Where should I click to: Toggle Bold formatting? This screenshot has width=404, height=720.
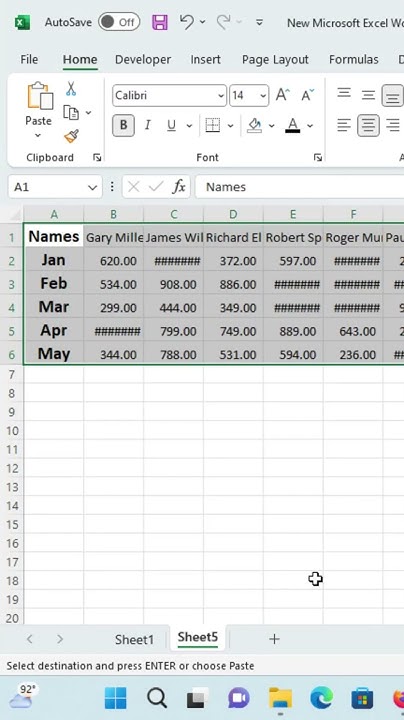point(123,125)
